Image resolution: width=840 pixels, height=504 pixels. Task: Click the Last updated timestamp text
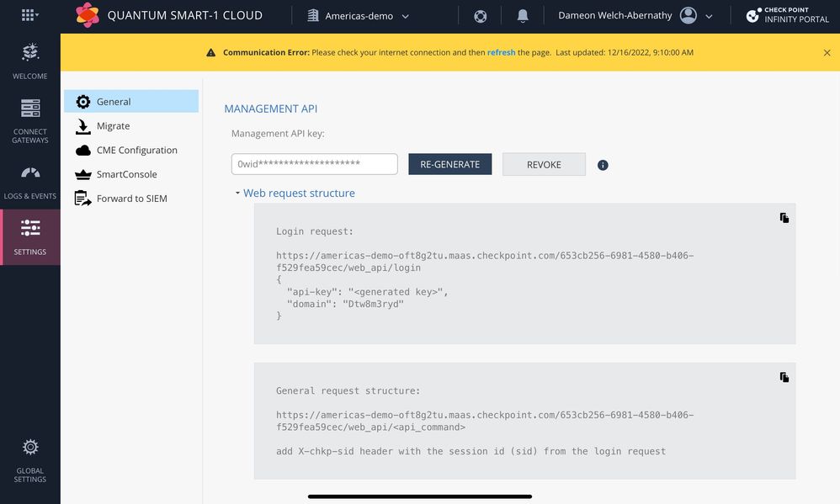pyautogui.click(x=625, y=52)
